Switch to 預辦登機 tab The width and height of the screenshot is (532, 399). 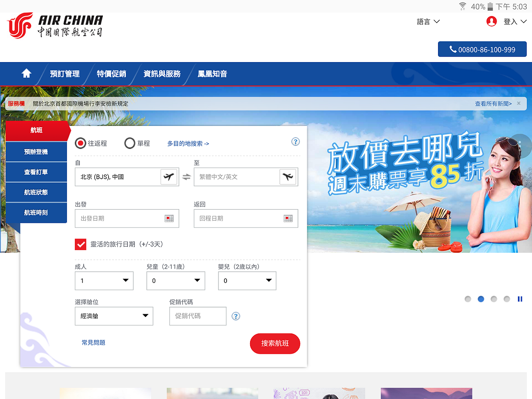(x=36, y=152)
